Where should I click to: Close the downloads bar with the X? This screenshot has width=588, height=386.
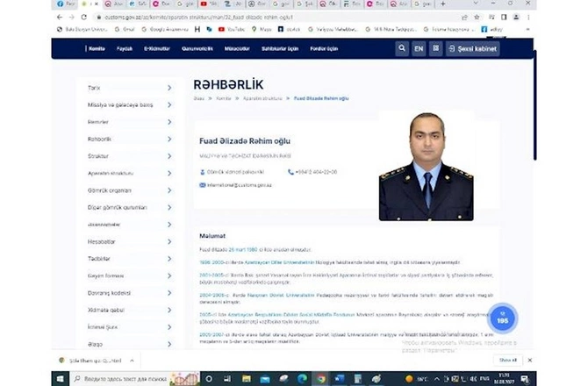click(530, 361)
